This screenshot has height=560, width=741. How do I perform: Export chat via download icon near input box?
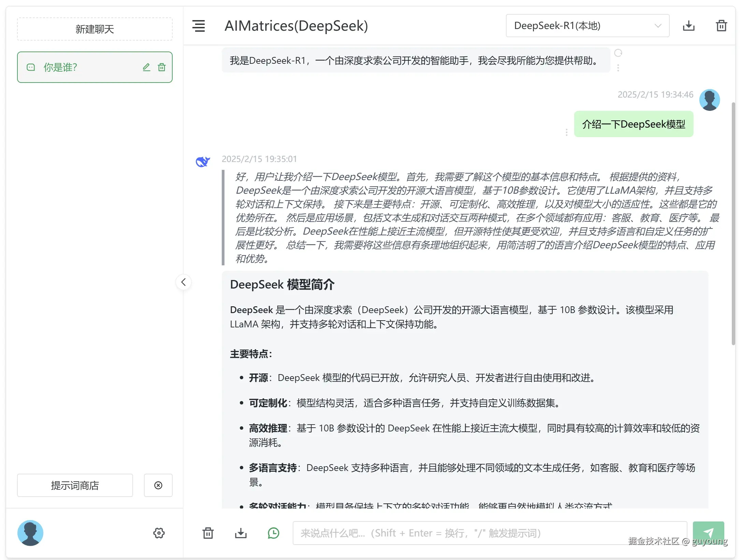tap(241, 533)
